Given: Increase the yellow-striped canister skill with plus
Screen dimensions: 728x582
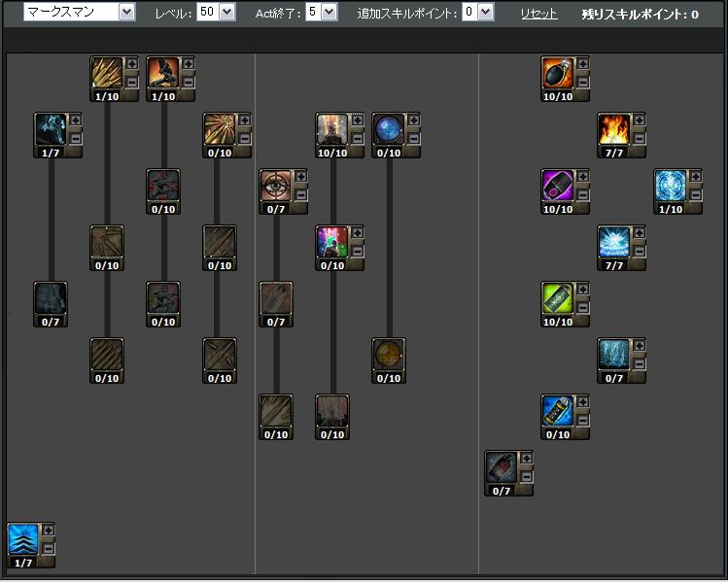Looking at the screenshot, I should 582,402.
